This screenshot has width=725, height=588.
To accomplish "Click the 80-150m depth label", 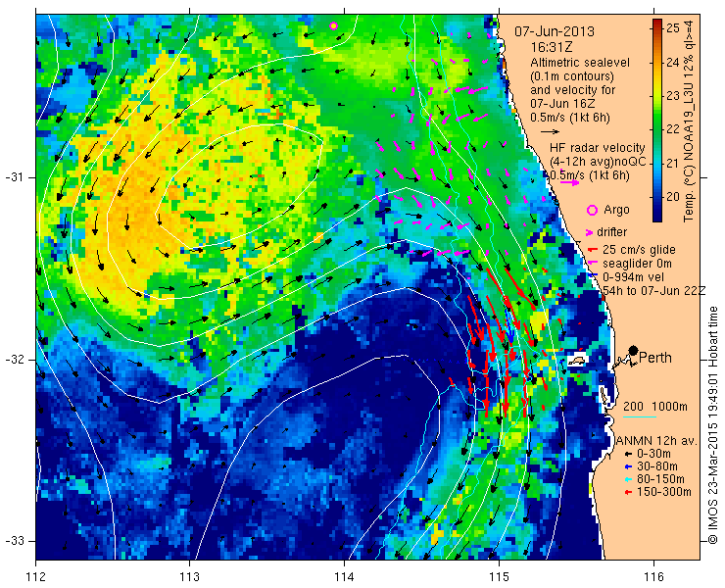I will tap(660, 479).
